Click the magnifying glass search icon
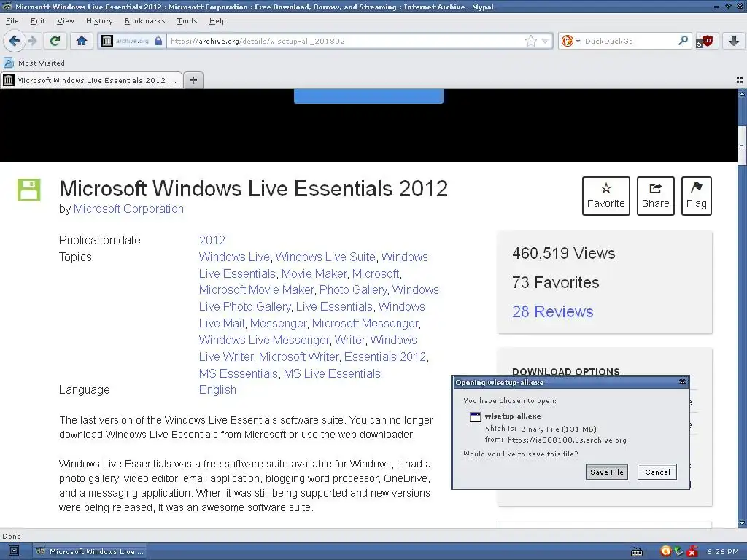 683,41
